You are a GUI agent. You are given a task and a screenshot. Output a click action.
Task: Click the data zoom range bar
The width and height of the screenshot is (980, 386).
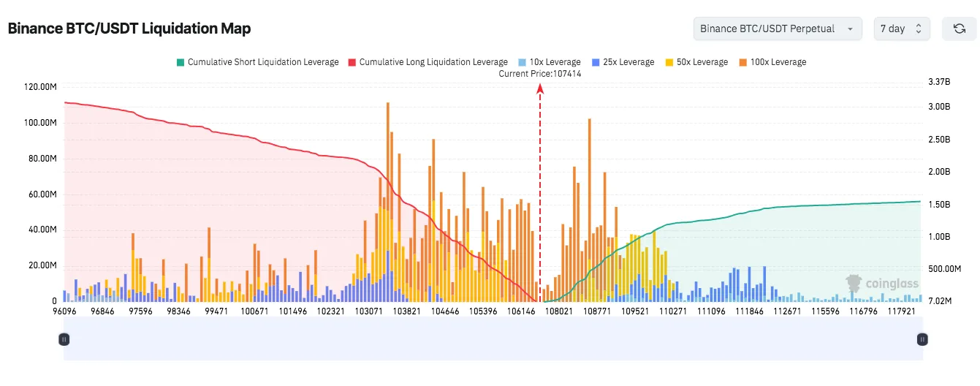(493, 339)
